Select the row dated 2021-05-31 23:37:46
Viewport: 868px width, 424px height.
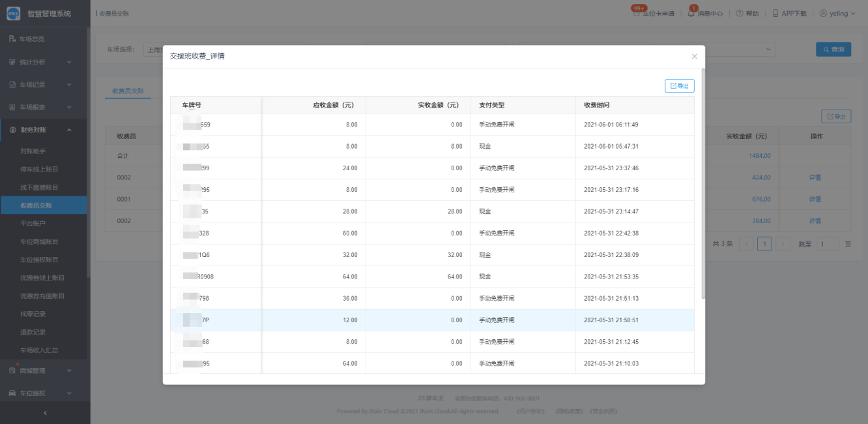[432, 168]
